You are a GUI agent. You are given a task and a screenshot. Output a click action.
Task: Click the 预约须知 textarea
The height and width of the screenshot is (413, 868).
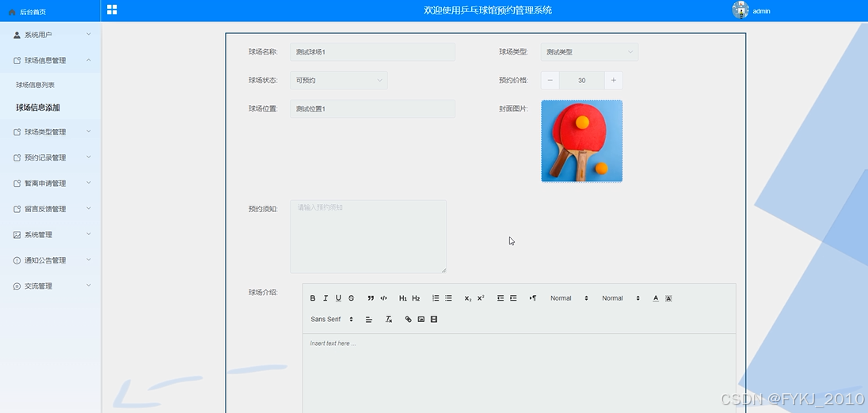368,237
